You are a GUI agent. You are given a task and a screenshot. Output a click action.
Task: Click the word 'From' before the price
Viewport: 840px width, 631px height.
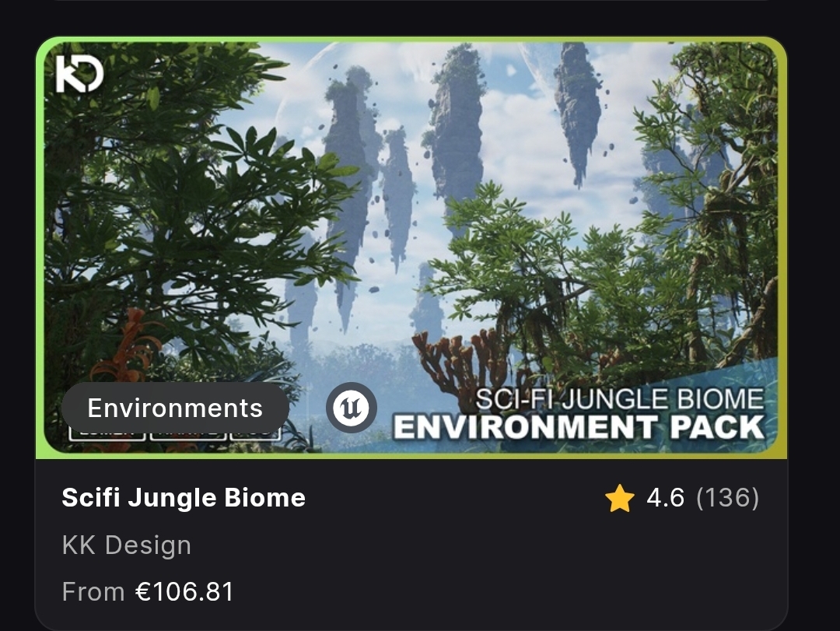[x=93, y=592]
